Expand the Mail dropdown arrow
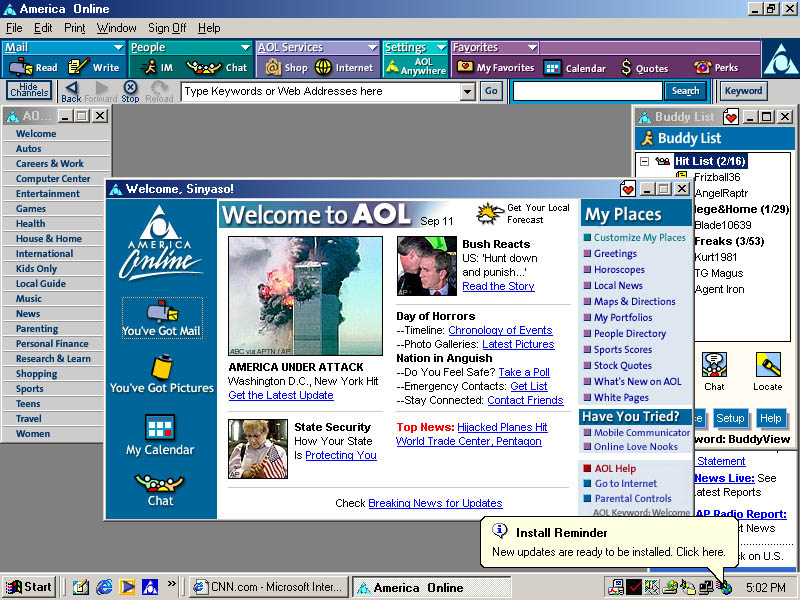This screenshot has width=800, height=600. (x=118, y=47)
